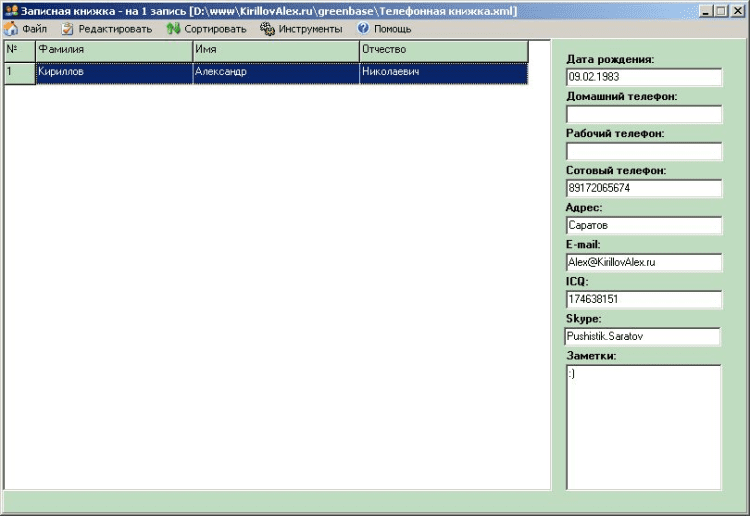The image size is (750, 516).
Task: Open the Инструменты menu
Action: coord(310,29)
